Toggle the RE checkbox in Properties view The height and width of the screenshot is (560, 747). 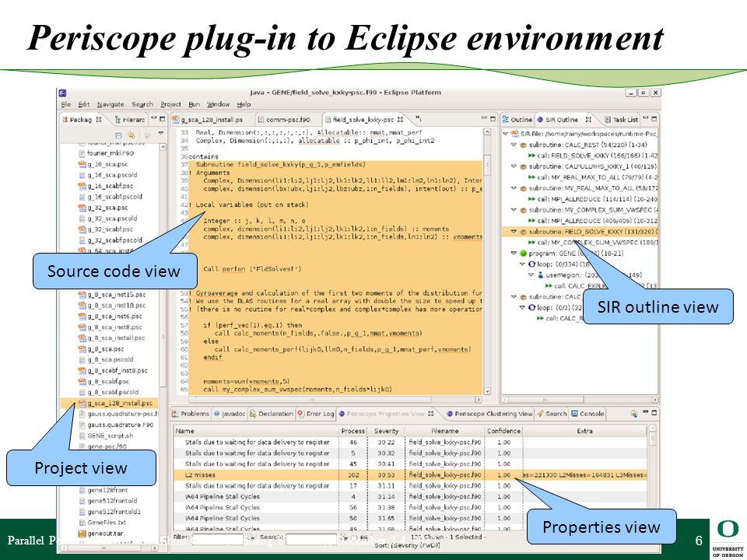point(354,537)
